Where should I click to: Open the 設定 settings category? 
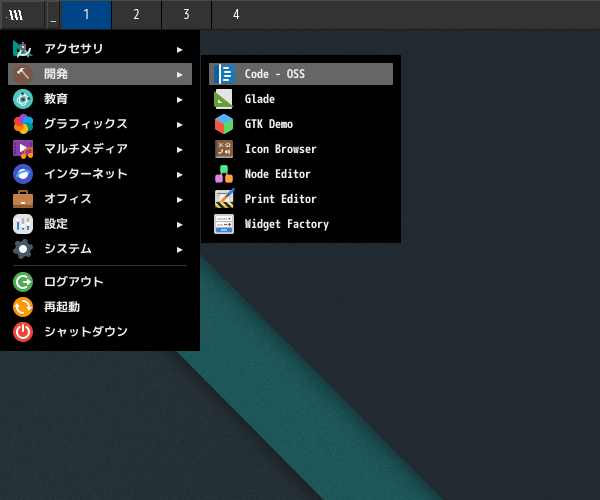tap(56, 224)
